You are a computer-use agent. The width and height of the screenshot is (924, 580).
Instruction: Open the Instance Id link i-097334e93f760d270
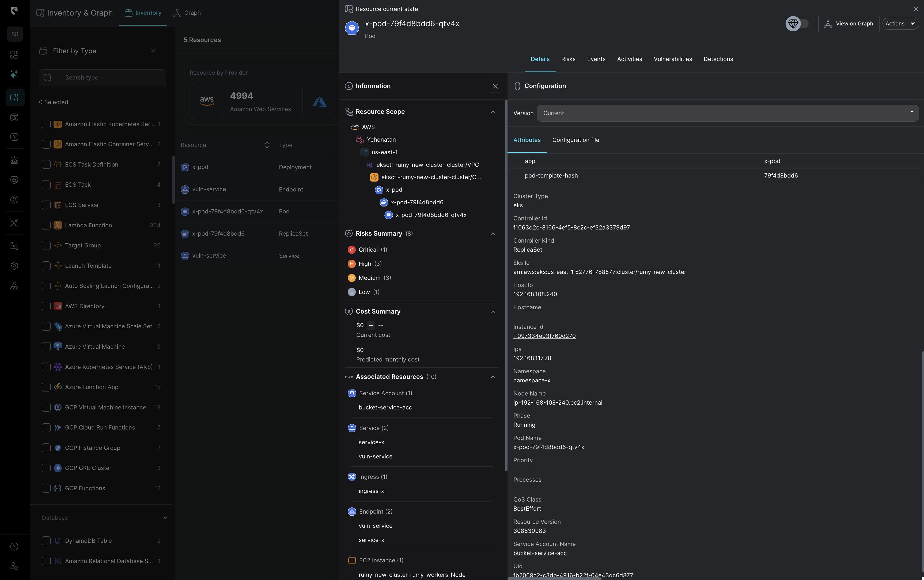[544, 336]
